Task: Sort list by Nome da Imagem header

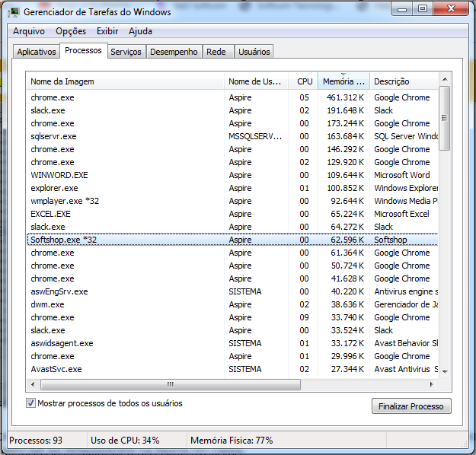Action: point(126,81)
